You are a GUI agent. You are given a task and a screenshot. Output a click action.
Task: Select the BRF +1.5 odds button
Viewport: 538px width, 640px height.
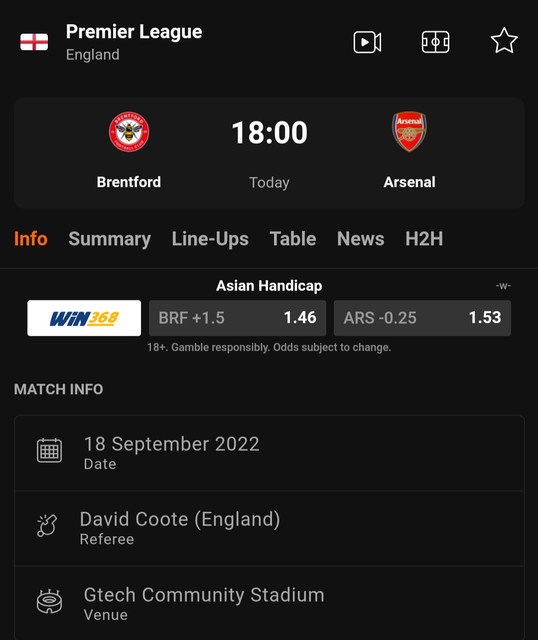(238, 318)
